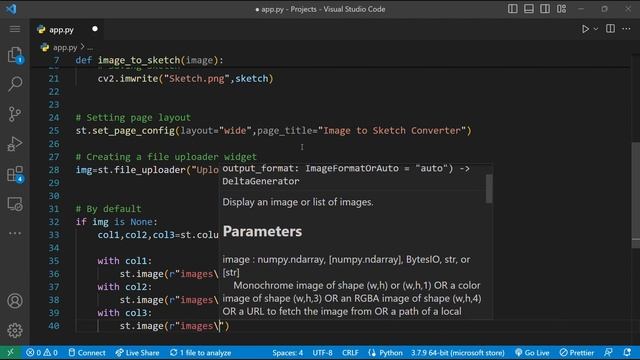Toggle the bottom panel layout
Screen dimensions: 640x360
[529, 9]
